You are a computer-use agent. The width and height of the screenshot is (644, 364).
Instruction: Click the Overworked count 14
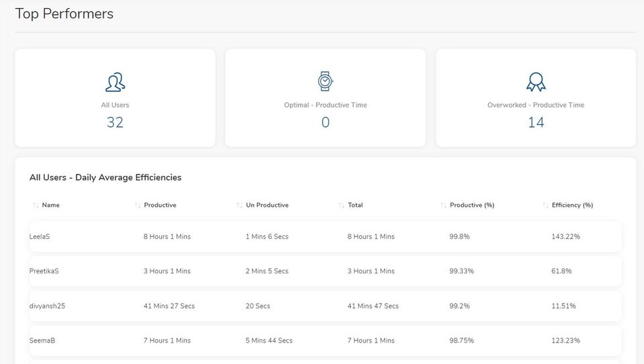click(535, 122)
